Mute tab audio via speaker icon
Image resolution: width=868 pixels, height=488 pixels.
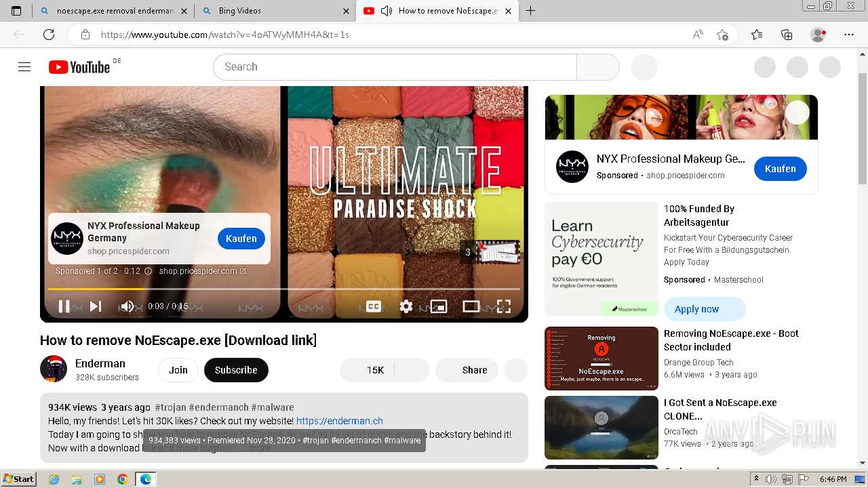[x=387, y=11]
